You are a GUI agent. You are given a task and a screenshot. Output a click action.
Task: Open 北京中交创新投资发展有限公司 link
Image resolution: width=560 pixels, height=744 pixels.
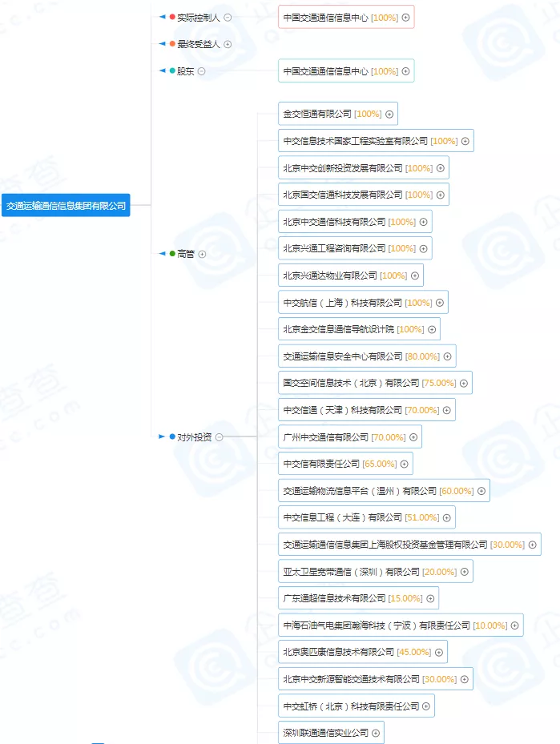tap(343, 168)
